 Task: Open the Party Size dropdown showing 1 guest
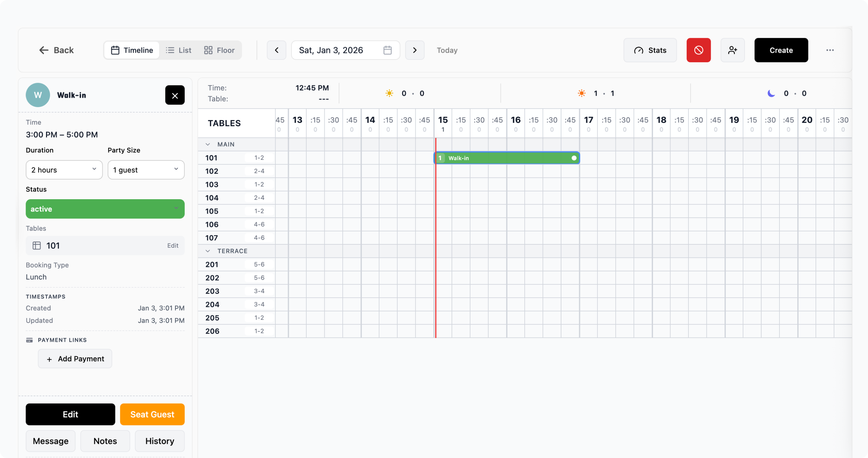pos(146,170)
